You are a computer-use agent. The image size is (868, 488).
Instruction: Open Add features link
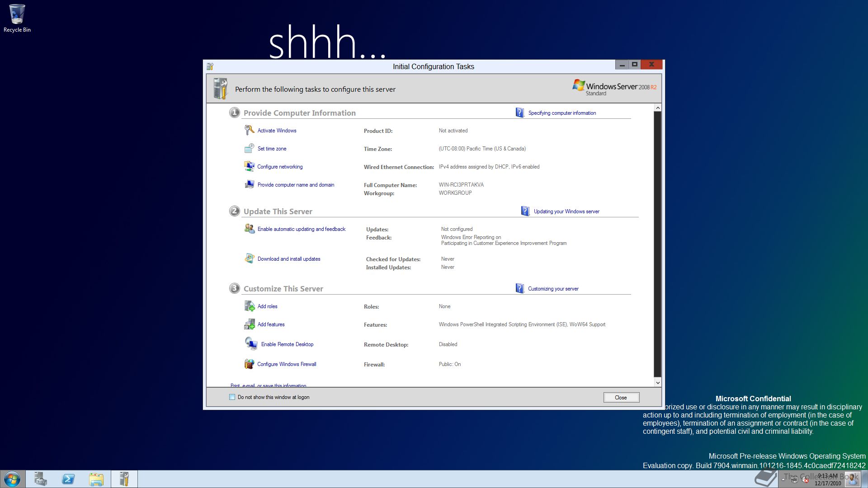[x=271, y=324]
